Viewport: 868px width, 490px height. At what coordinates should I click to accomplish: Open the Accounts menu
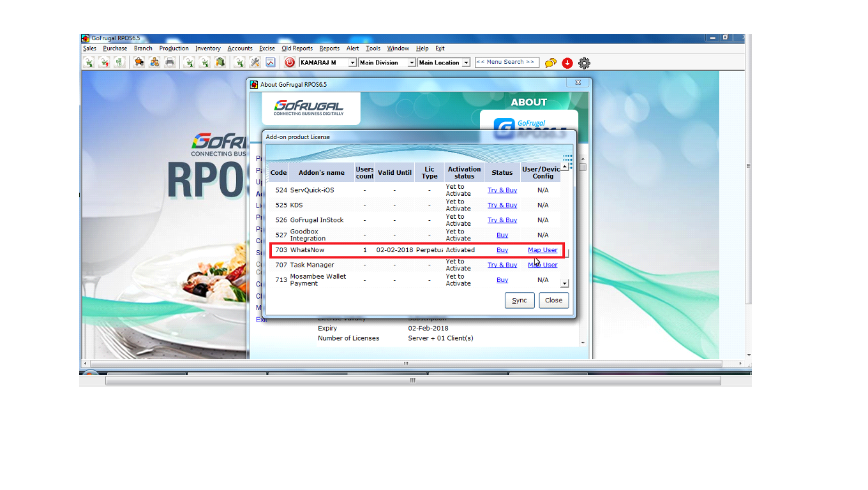(x=240, y=48)
